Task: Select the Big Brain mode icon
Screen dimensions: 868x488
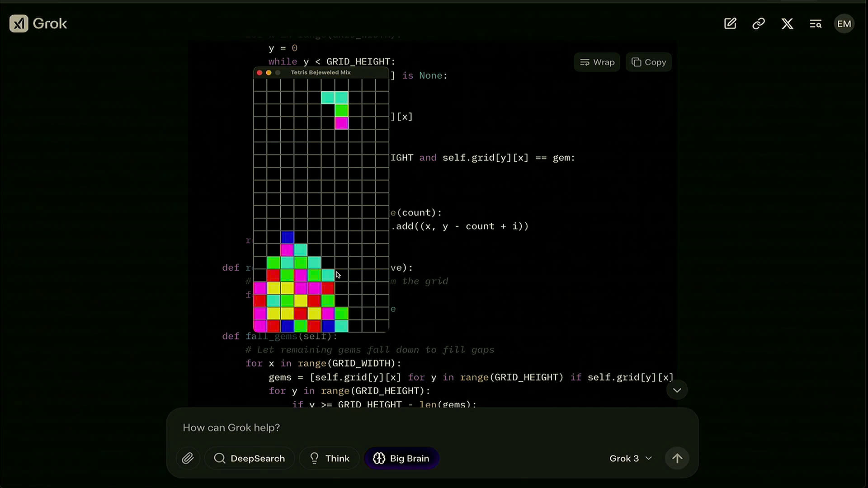Action: point(379,458)
